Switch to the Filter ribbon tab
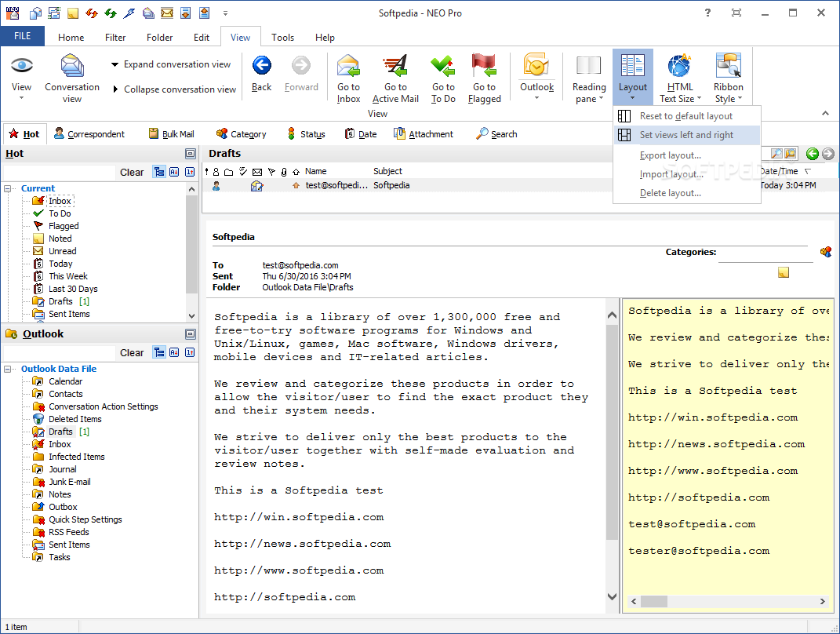The height and width of the screenshot is (634, 840). (x=115, y=38)
